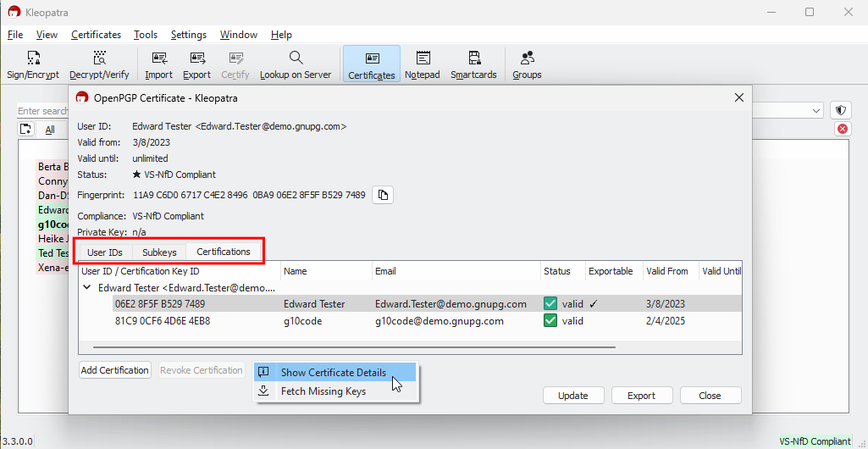Viewport: 868px width, 449px height.
Task: Sort by the Status column header
Action: (x=563, y=271)
